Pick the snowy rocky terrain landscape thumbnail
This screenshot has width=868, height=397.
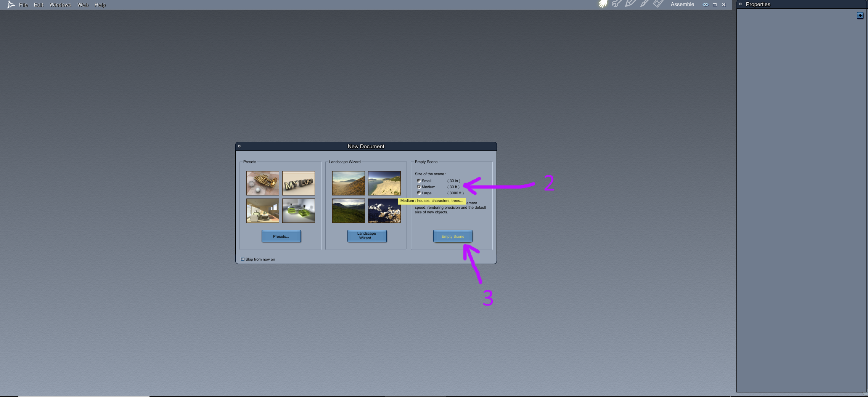[384, 211]
